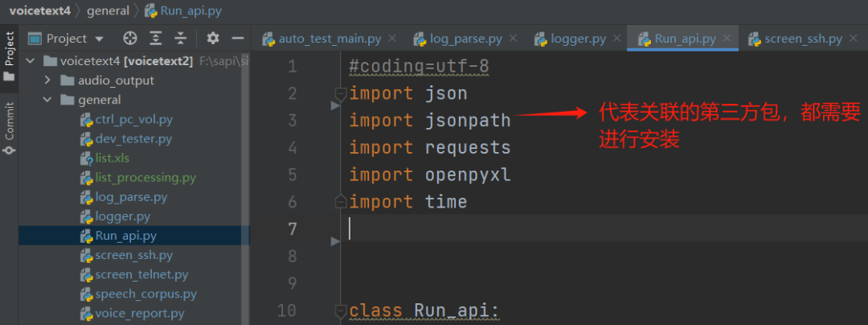Image resolution: width=868 pixels, height=325 pixels.
Task: Click the fold end marker at line 6
Action: pos(341,202)
